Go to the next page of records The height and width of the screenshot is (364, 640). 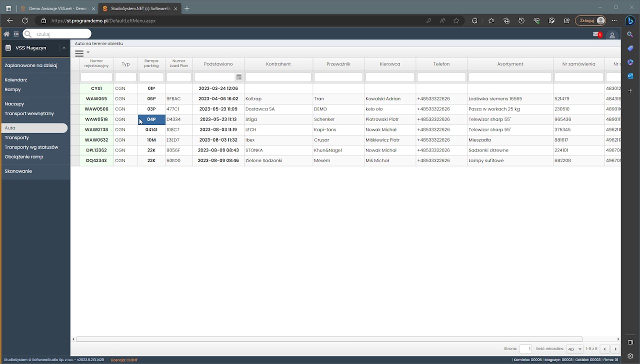click(615, 349)
